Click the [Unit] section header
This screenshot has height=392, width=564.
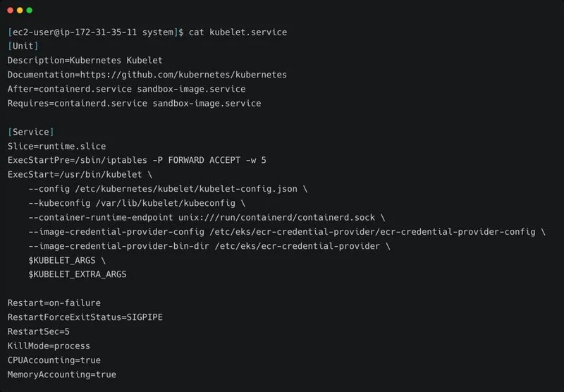pyautogui.click(x=23, y=46)
